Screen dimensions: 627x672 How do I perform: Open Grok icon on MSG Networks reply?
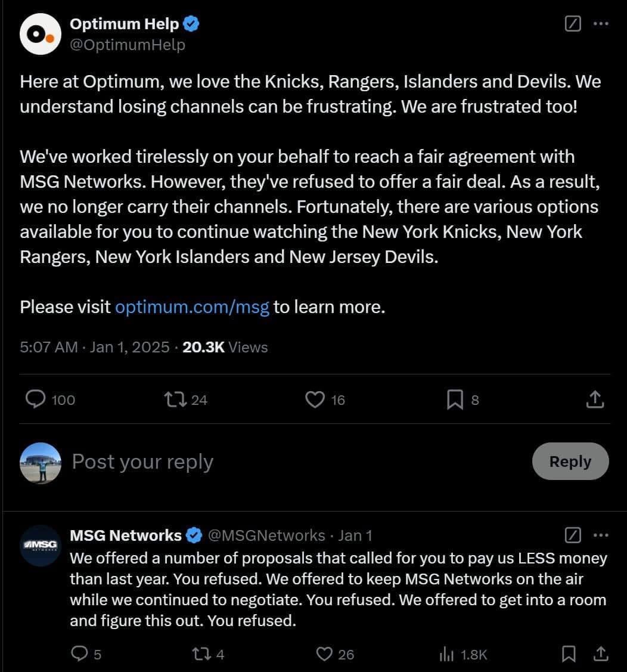(572, 535)
